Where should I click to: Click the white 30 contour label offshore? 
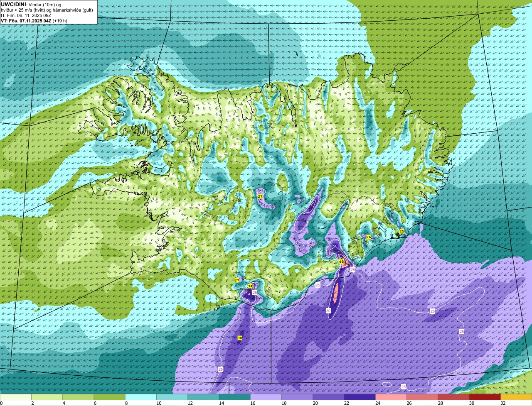[x=328, y=311]
